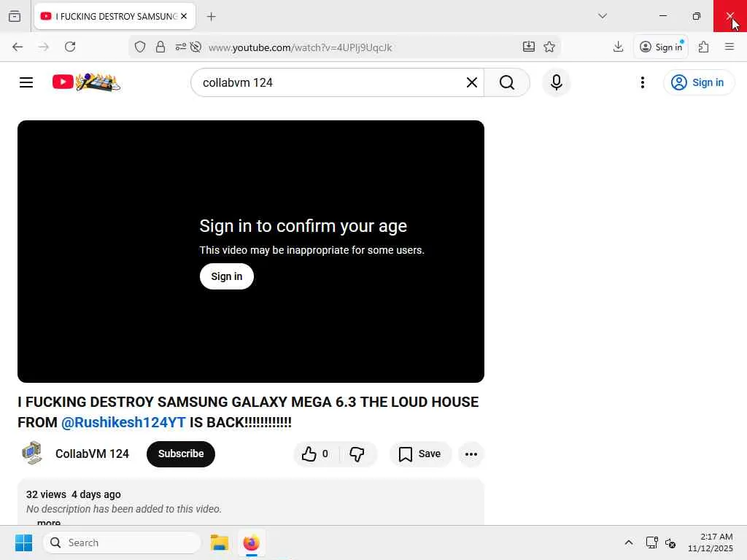
Task: Click YouTube header Sign in button
Action: coord(698,82)
